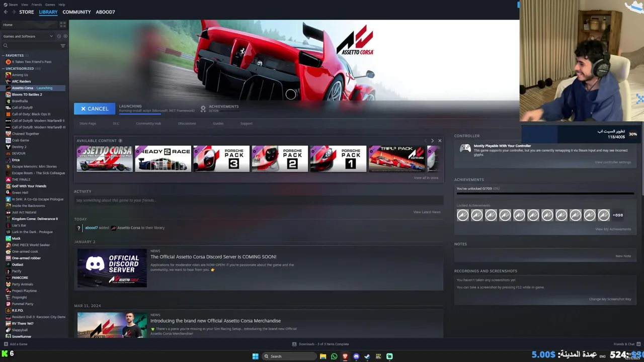Click the achievements unlocked progress bar
Screen dimensions: 644x362
tap(545, 193)
